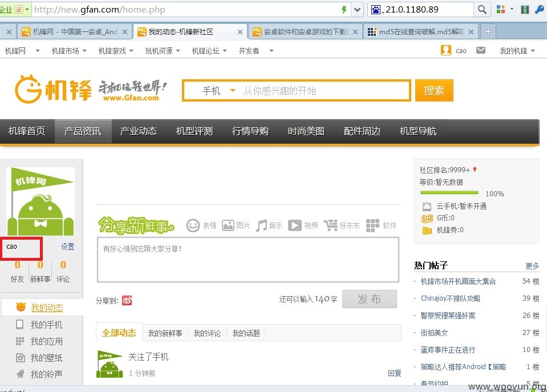Open 机型评测 in navigation bar

click(195, 131)
